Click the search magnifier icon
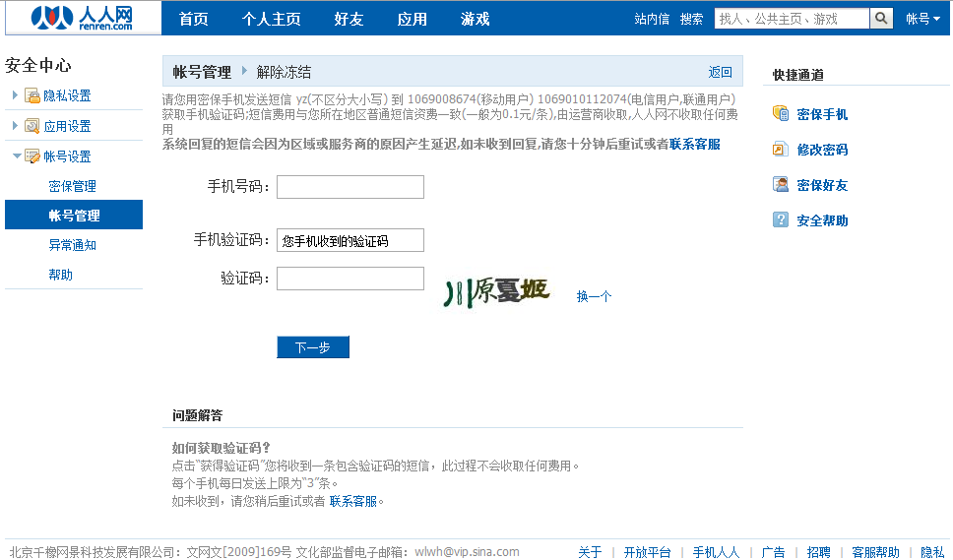 (x=881, y=19)
